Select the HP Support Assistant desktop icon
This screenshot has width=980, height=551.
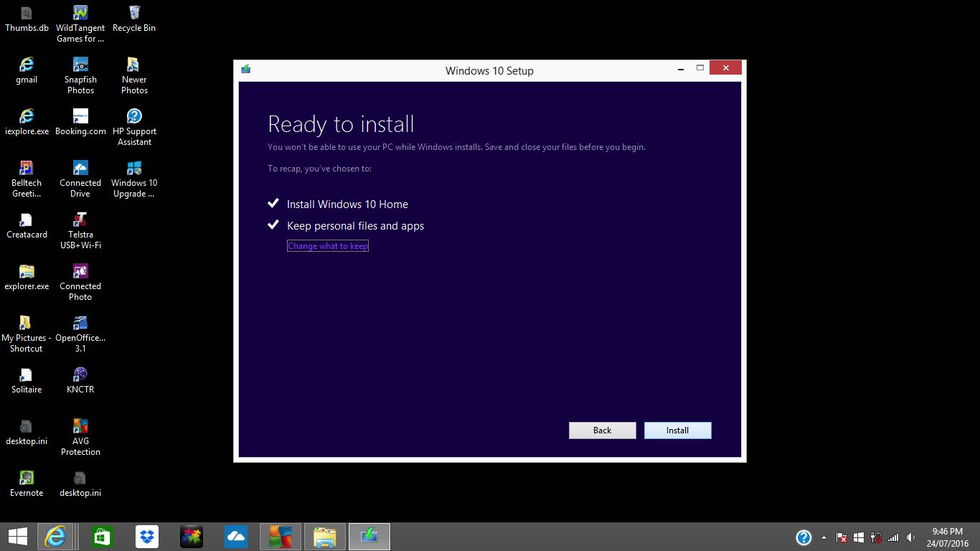[134, 127]
